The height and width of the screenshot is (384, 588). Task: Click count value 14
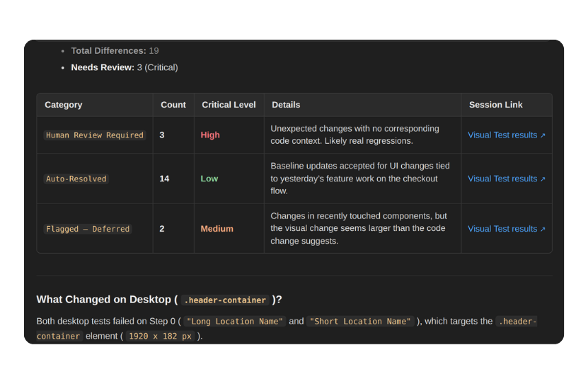pyautogui.click(x=164, y=179)
